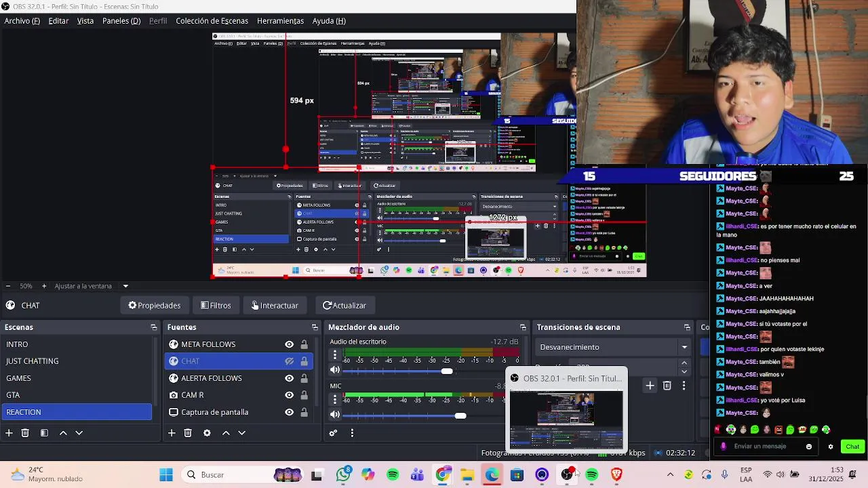Move scene down in Escenas list

tap(79, 432)
